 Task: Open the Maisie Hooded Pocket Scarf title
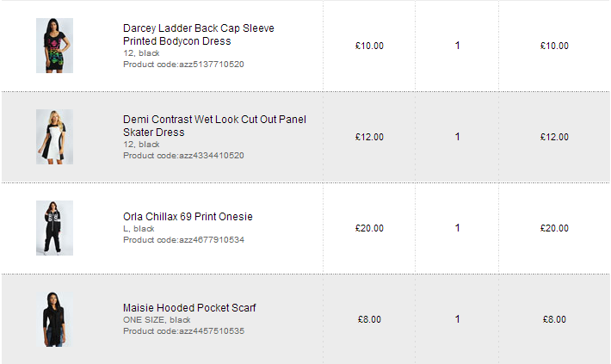pyautogui.click(x=189, y=307)
